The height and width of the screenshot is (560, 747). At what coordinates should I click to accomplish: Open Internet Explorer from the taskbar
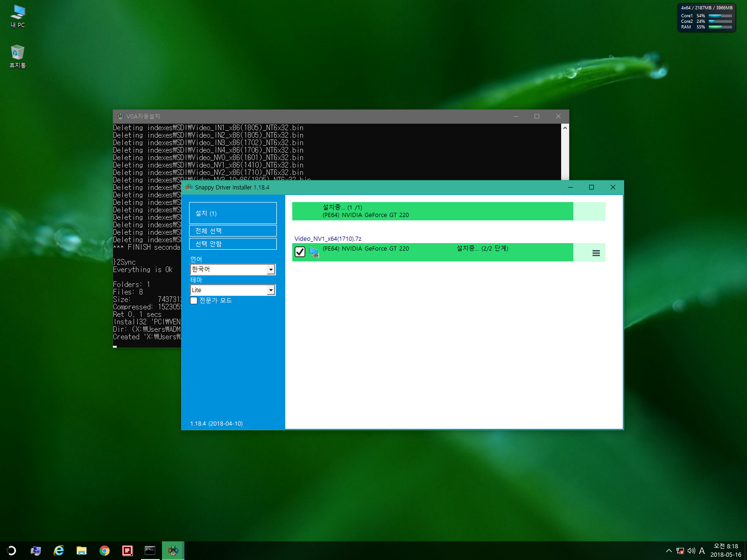59,551
